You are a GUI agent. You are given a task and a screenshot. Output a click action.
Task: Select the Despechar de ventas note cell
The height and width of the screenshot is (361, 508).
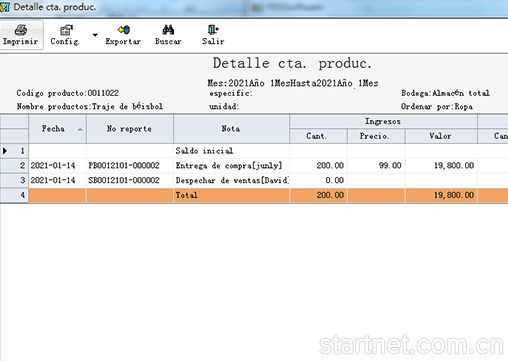[x=231, y=180]
